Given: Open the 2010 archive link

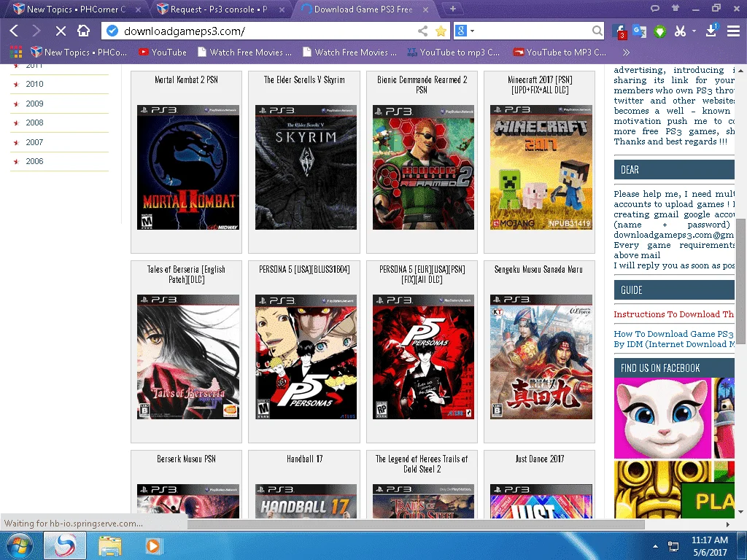Looking at the screenshot, I should coord(34,84).
